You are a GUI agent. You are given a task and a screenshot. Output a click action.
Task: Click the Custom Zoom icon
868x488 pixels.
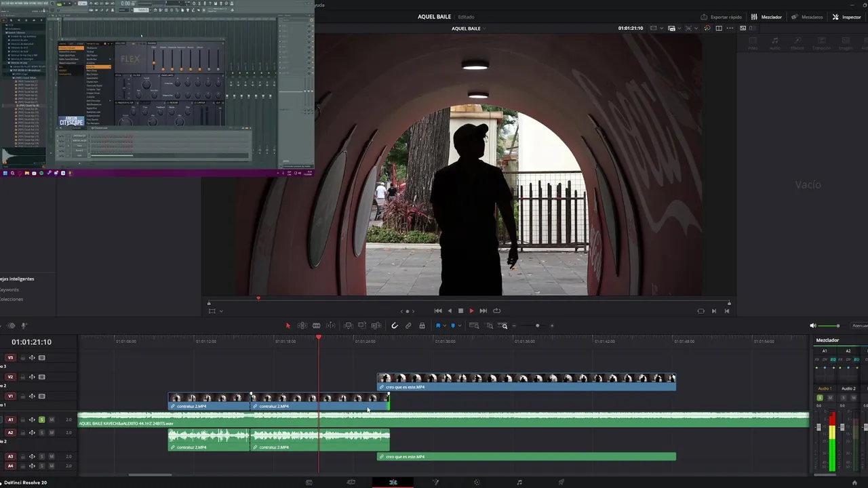tap(502, 325)
